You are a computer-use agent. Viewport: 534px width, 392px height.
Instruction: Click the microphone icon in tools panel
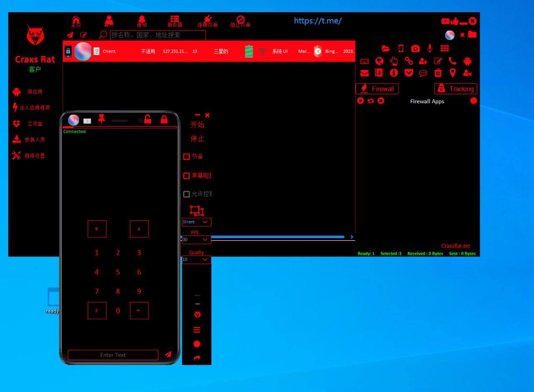[430, 48]
